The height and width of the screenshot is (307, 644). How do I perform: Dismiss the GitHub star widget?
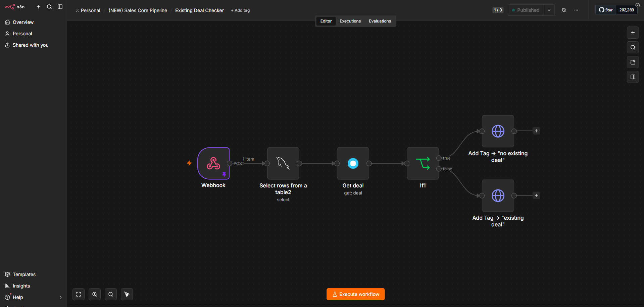638,5
